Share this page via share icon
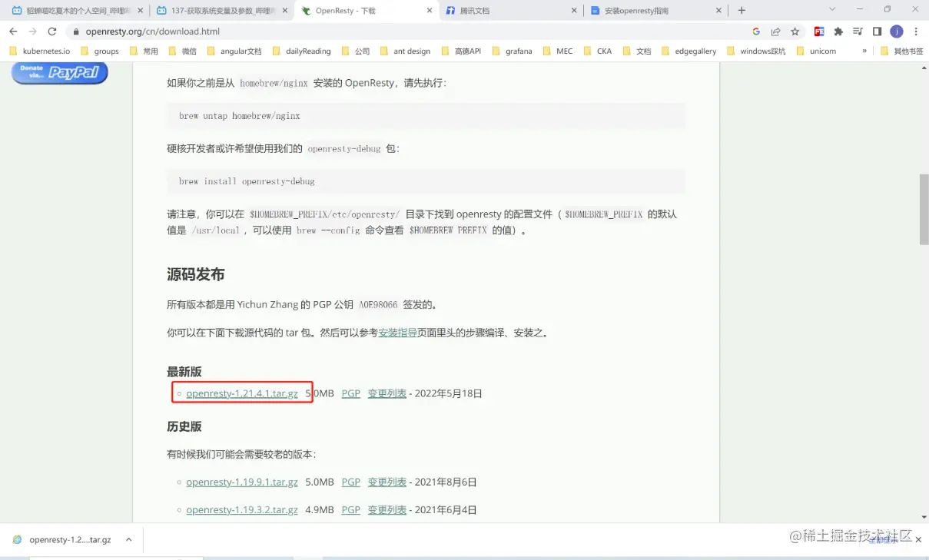The width and height of the screenshot is (929, 560). [776, 31]
